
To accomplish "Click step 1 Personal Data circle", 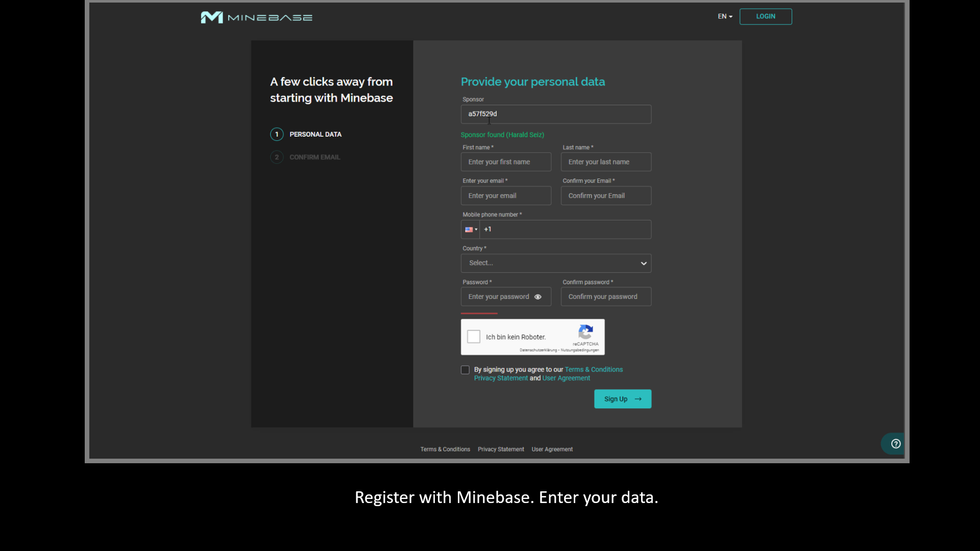I will tap(277, 134).
